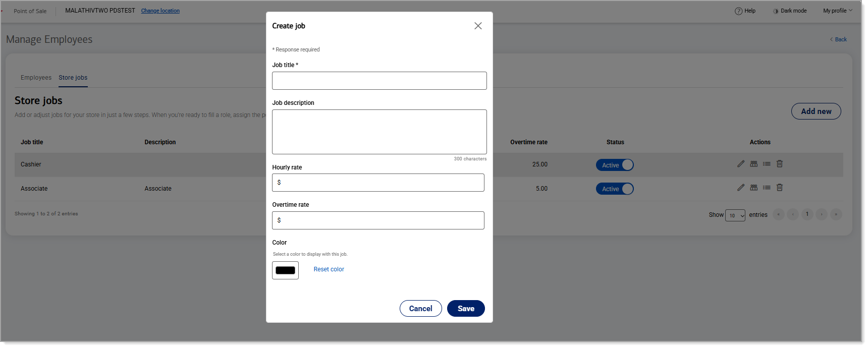Select page 1 in pagination
Viewport: 868px width, 348px height.
[807, 214]
